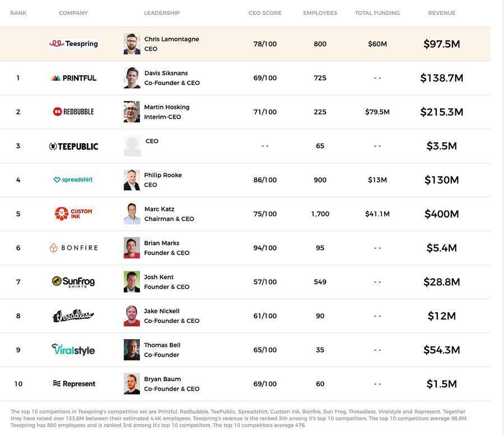Click the Teespring company logo

[73, 44]
